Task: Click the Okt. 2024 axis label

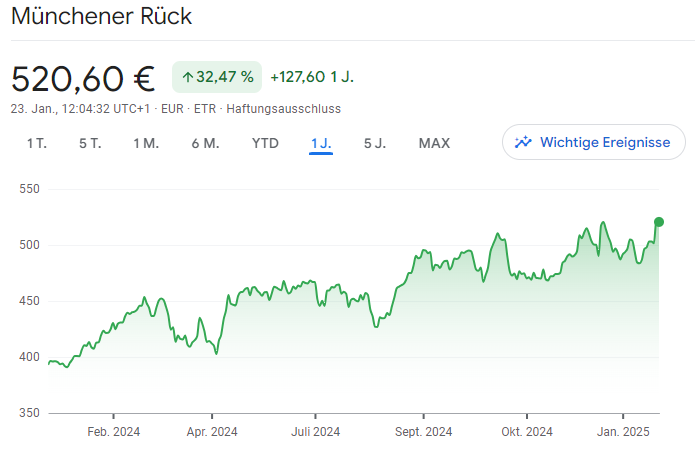Action: point(527,432)
